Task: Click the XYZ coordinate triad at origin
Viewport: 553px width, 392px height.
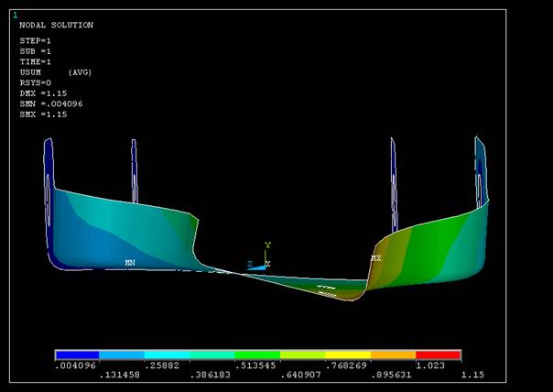Action: pyautogui.click(x=260, y=257)
